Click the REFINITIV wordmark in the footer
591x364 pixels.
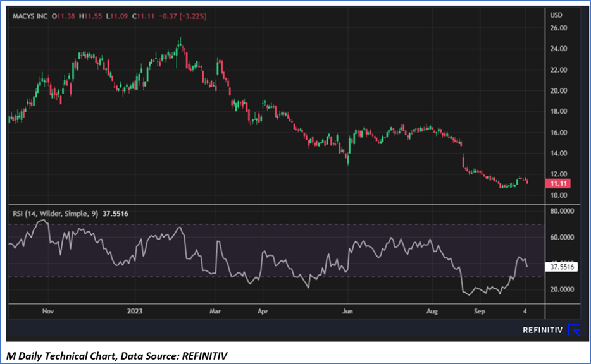coord(542,330)
